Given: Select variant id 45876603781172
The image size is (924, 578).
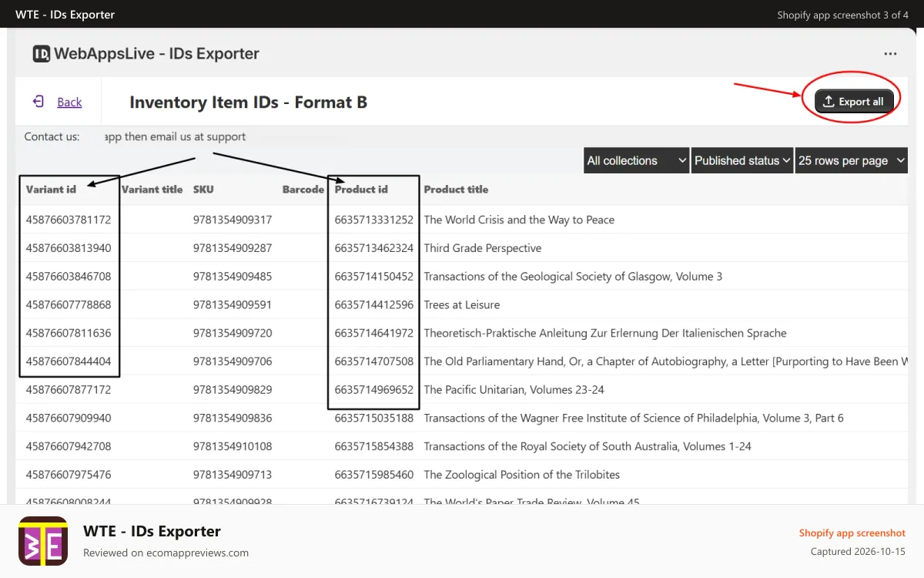Looking at the screenshot, I should [69, 220].
